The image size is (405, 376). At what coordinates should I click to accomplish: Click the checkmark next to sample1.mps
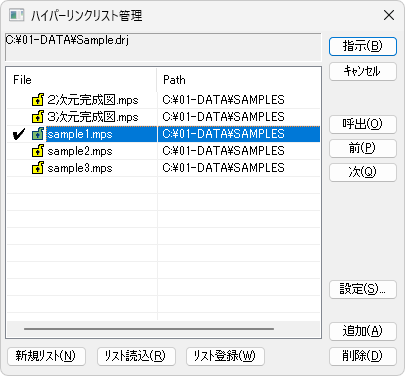(19, 134)
